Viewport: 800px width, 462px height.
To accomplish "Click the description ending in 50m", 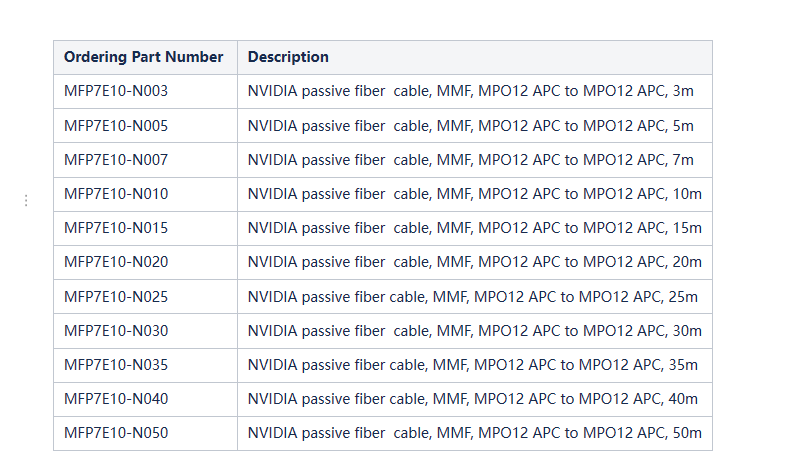I will [x=474, y=433].
